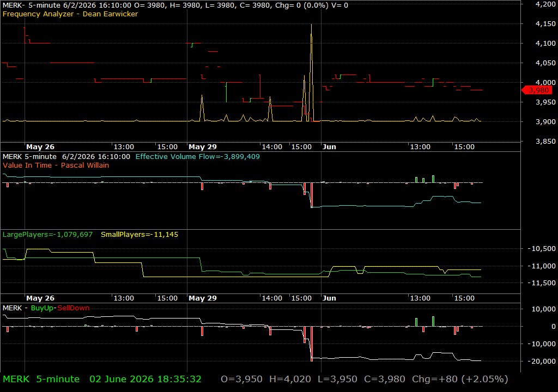The height and width of the screenshot is (392, 558).
Task: Click the -10,500 players scale label
Action: [x=542, y=249]
